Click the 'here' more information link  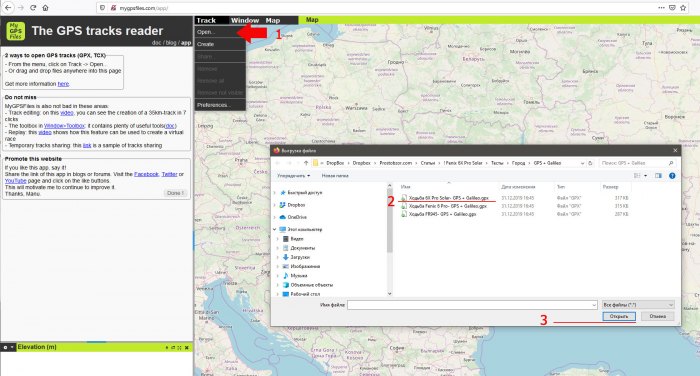coord(63,84)
